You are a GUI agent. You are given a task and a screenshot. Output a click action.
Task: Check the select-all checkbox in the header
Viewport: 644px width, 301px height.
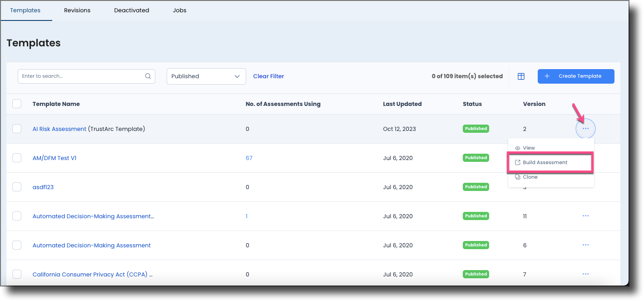click(x=17, y=103)
